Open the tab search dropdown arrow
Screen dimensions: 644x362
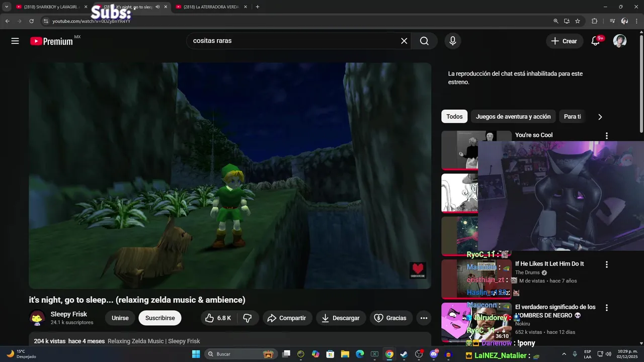click(x=7, y=7)
